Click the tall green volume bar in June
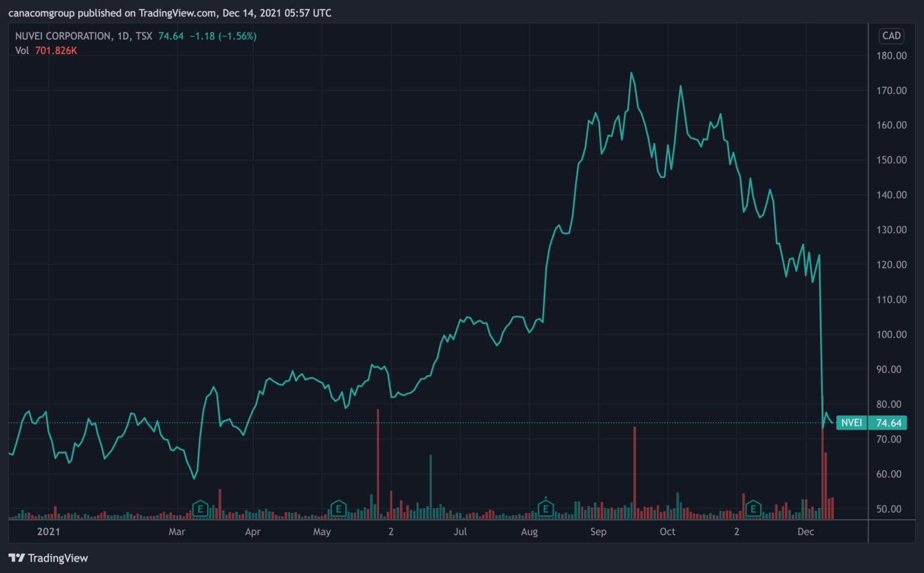The image size is (924, 573). [x=431, y=488]
